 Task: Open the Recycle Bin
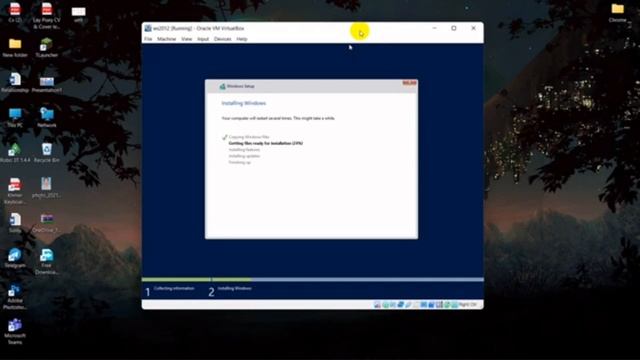click(47, 153)
